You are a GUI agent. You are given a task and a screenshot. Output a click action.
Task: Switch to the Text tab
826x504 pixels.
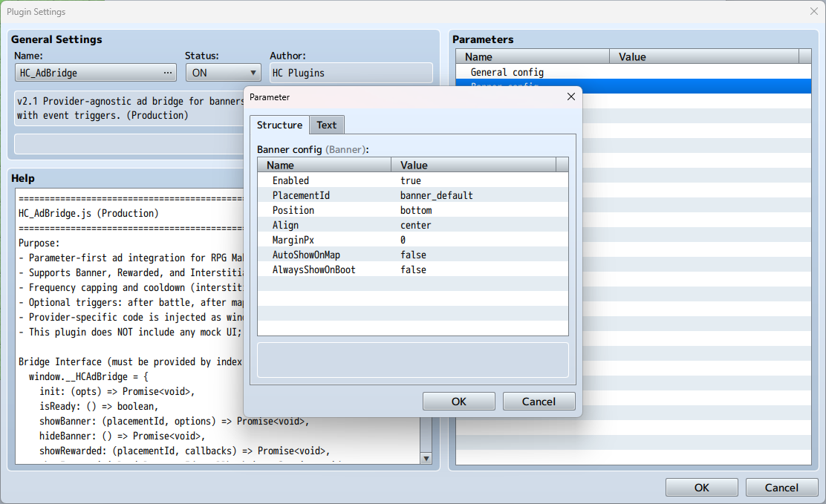(327, 125)
